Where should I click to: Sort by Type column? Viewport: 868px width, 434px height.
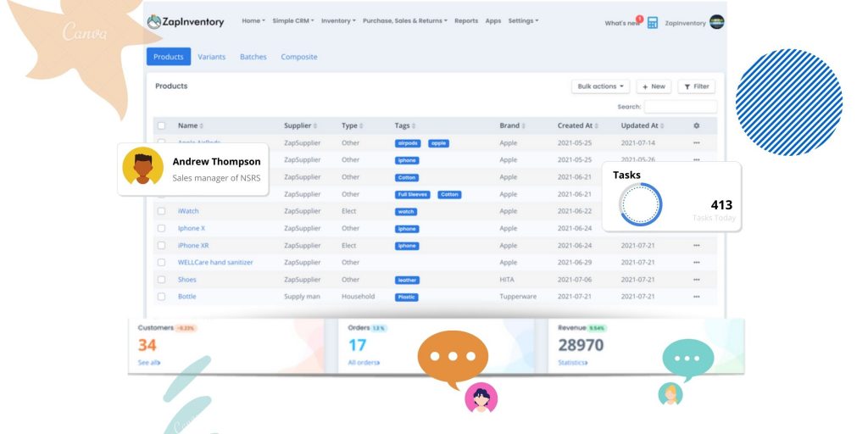pos(352,125)
